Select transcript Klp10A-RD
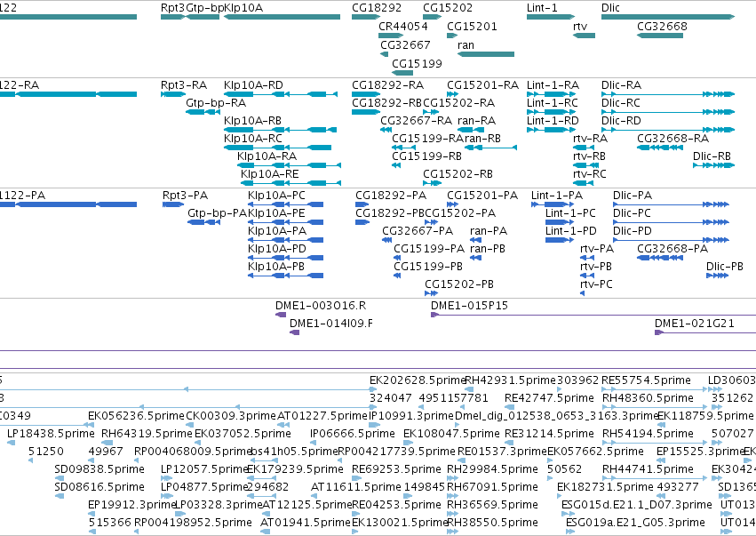Image resolution: width=756 pixels, height=536 pixels. [x=280, y=94]
